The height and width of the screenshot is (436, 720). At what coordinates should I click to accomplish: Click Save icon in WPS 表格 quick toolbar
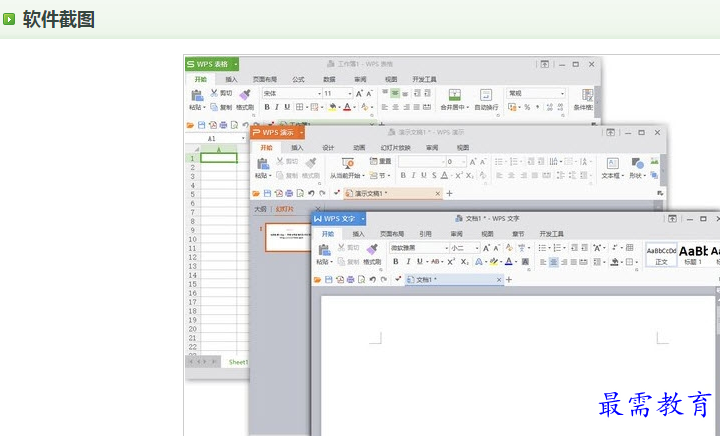click(201, 125)
